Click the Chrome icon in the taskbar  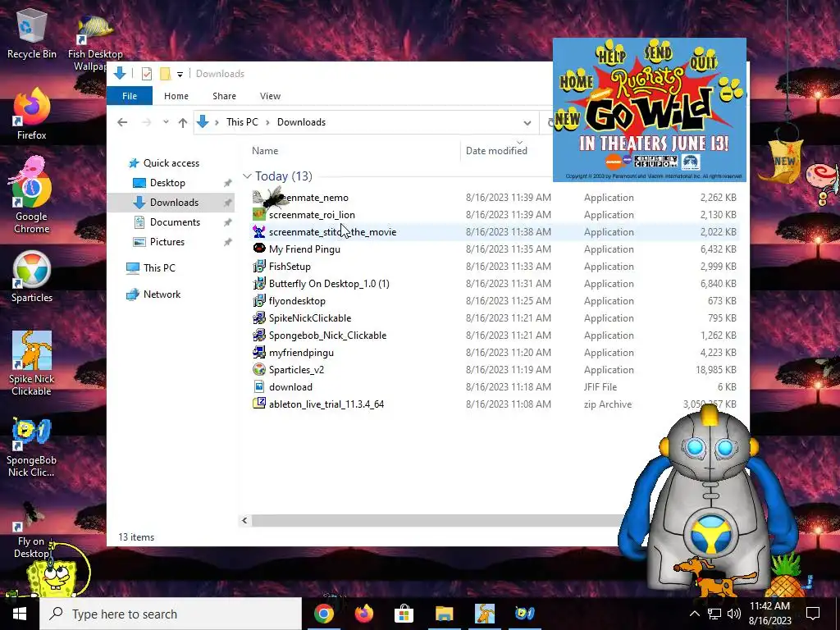323,614
